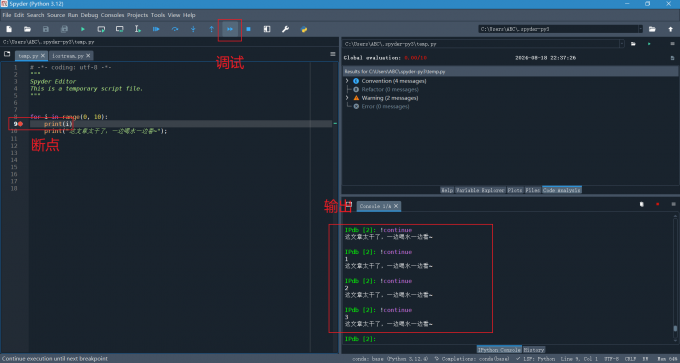The image size is (680, 363).
Task: Open console pane options menu
Action: point(673,204)
